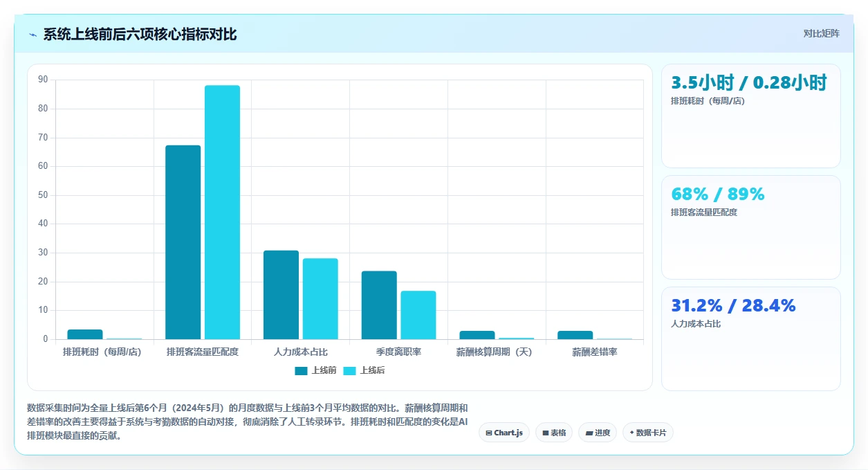Click the 对比矩阵 label in header
The image size is (868, 470).
[x=822, y=33]
